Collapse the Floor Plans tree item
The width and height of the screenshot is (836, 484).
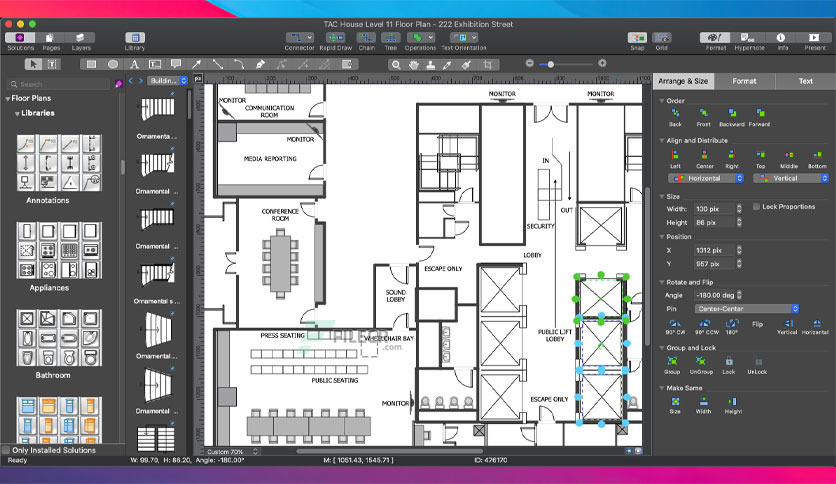point(8,99)
